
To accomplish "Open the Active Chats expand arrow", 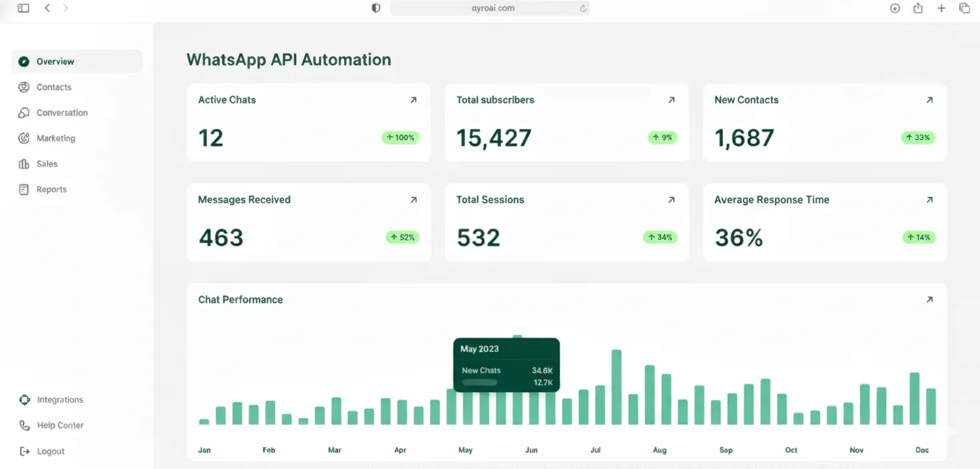I will point(413,99).
